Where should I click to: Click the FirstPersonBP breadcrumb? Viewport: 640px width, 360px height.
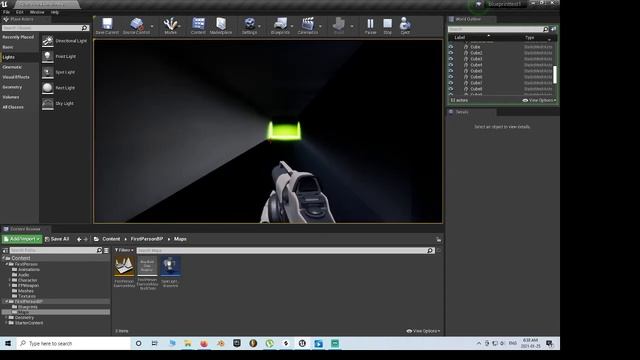point(147,239)
